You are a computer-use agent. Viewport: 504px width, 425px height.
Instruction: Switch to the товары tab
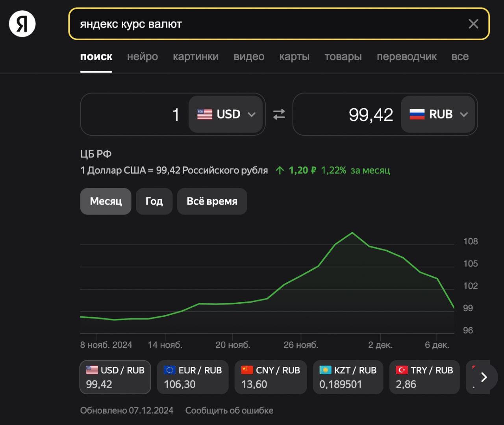343,57
